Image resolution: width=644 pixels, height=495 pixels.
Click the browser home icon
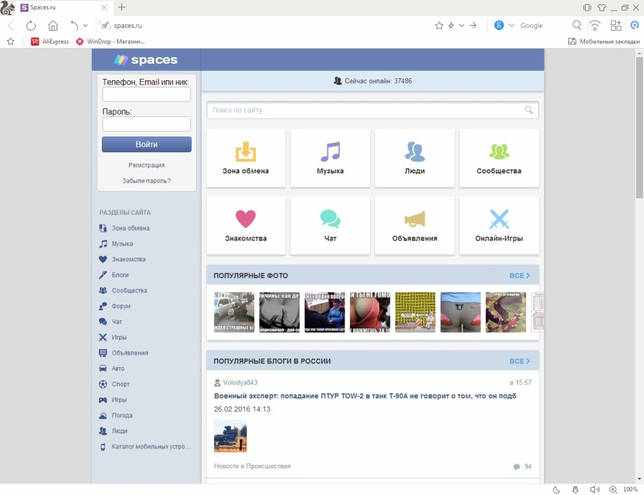53,26
